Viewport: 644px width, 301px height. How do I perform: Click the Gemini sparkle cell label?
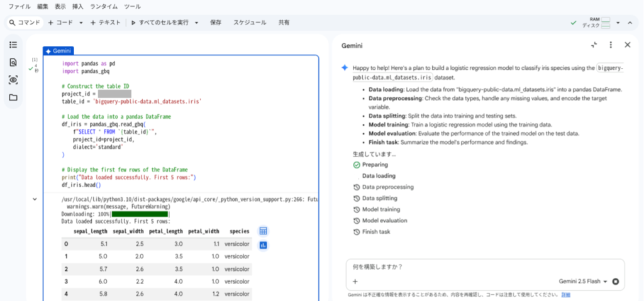[58, 51]
